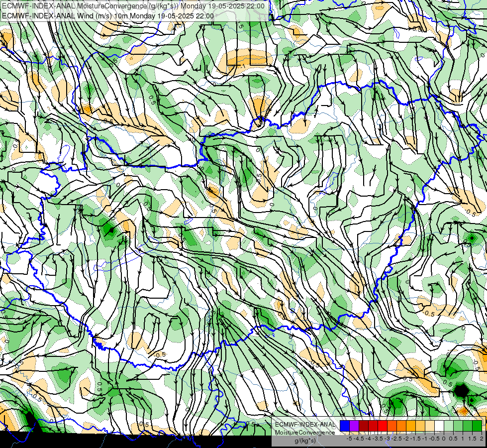Screen dimensions: 487x448
Task: Click the crimson swatch between -4 and -3.5
Action: coord(373,426)
